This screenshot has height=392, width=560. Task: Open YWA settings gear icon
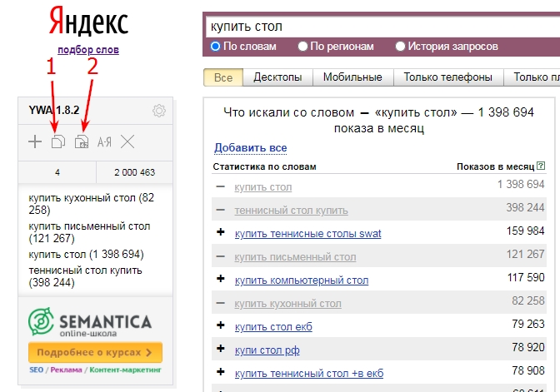[159, 111]
